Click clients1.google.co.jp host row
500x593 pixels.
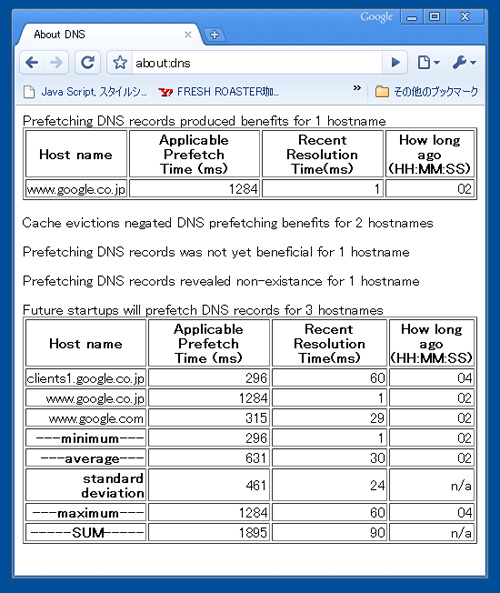(86, 378)
